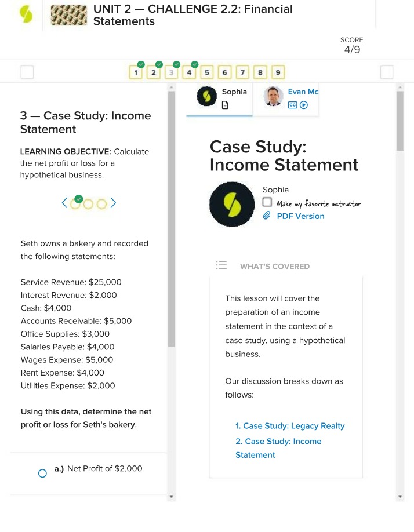
Task: Select answer a.) Net Profit of $2,000
Action: pos(42,473)
